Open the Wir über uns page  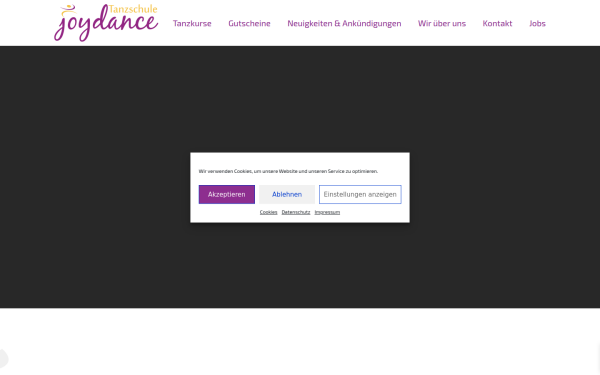[x=442, y=23]
